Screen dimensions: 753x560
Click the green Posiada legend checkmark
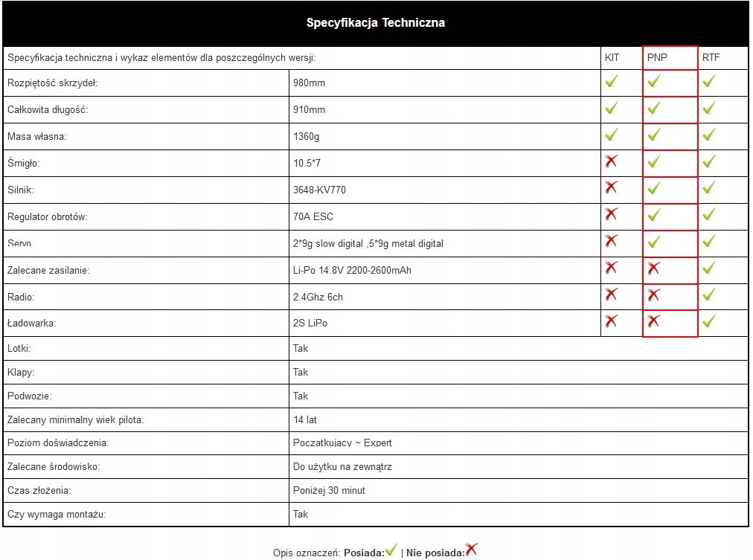click(x=392, y=550)
